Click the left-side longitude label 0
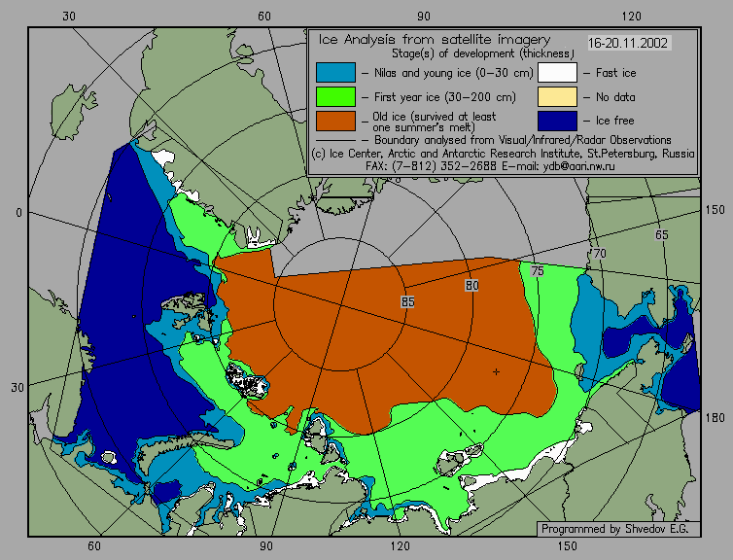 tap(18, 213)
